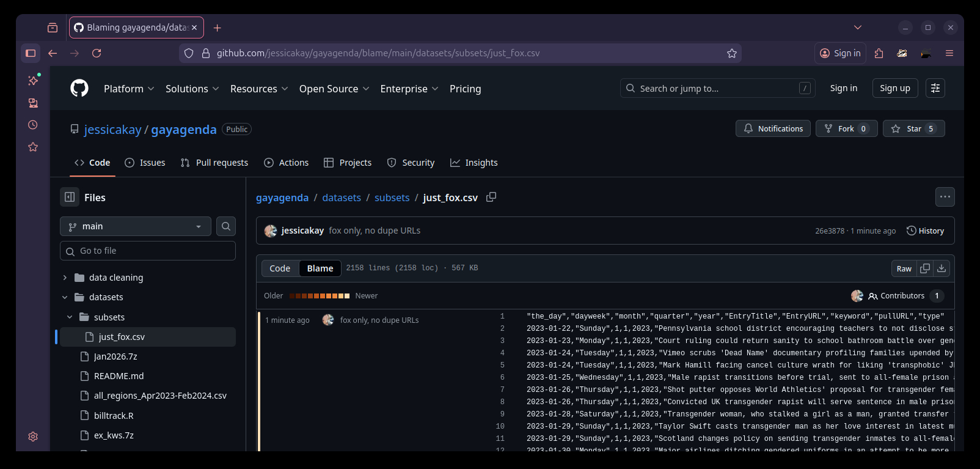Expand the data cleaning folder
The width and height of the screenshot is (980, 469).
[x=65, y=278]
